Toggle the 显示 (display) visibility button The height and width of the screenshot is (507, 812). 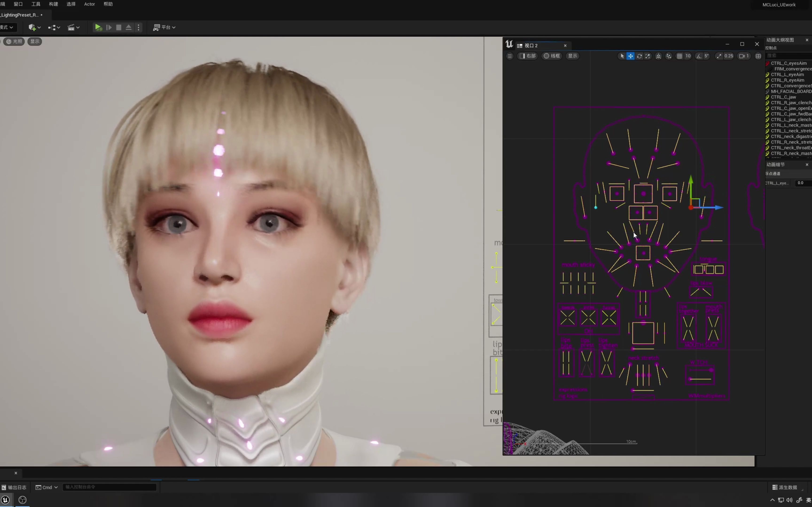coord(35,42)
